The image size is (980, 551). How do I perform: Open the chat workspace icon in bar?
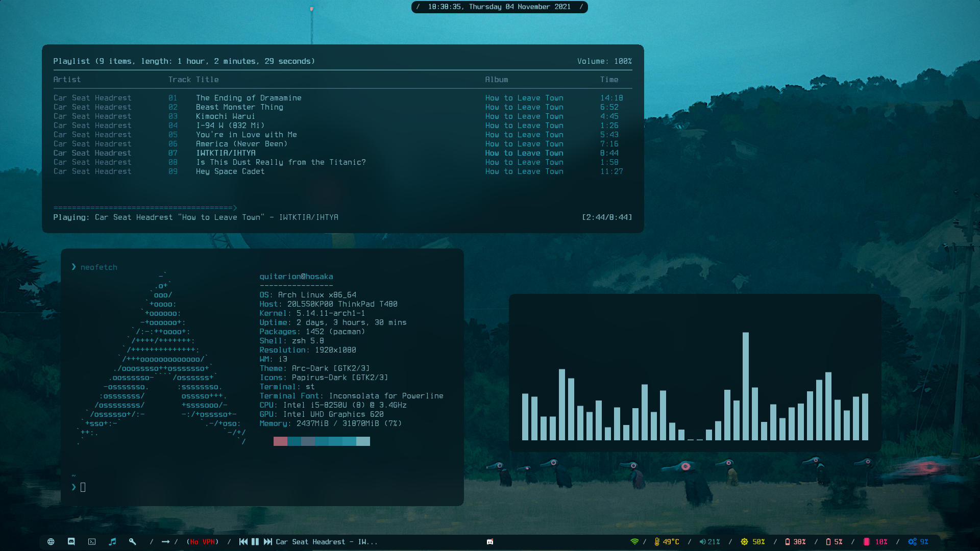tap(71, 542)
